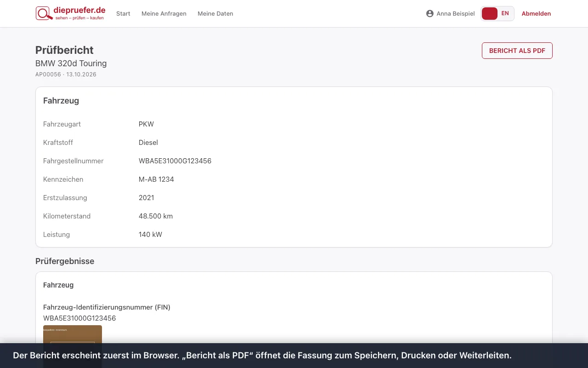Click the Abmelden link
This screenshot has height=368, width=588.
[x=536, y=14]
